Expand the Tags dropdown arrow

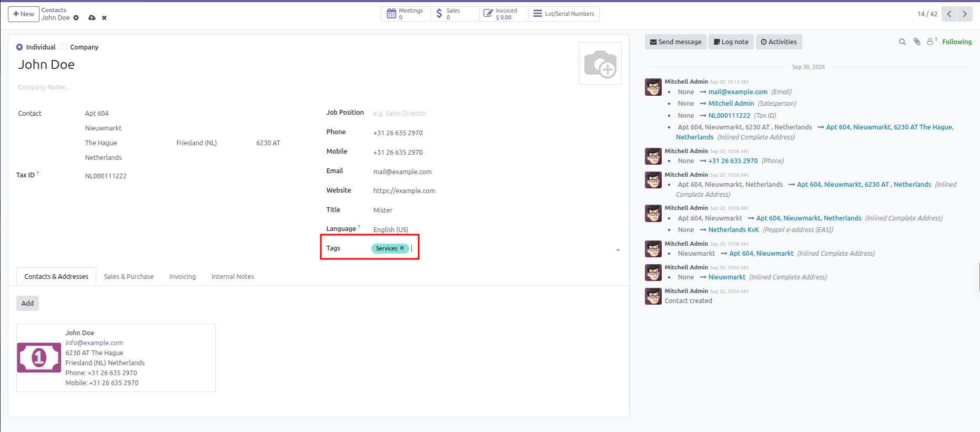[x=618, y=250]
